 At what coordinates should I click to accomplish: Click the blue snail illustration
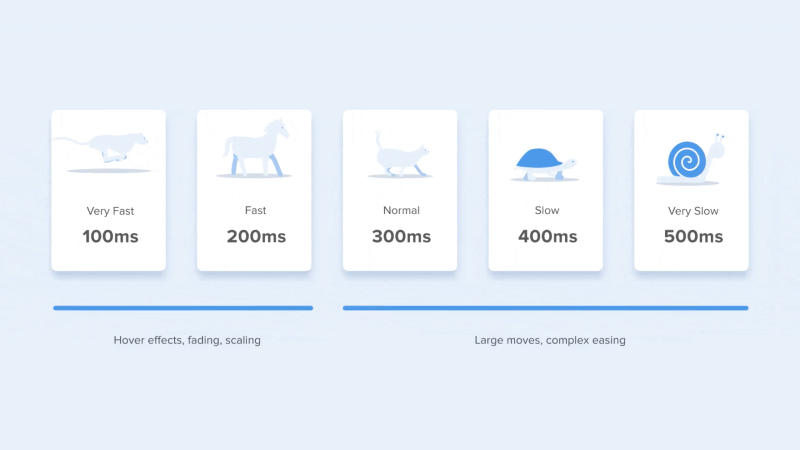click(x=692, y=159)
